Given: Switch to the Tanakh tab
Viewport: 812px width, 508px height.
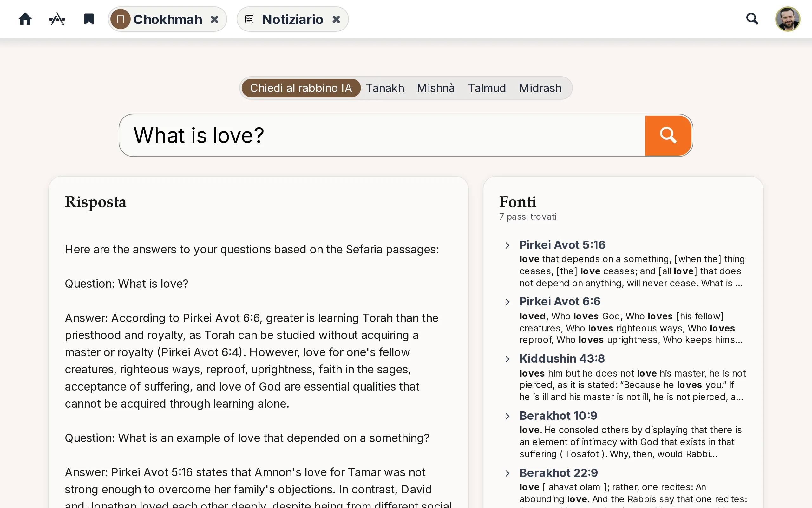Looking at the screenshot, I should point(385,88).
